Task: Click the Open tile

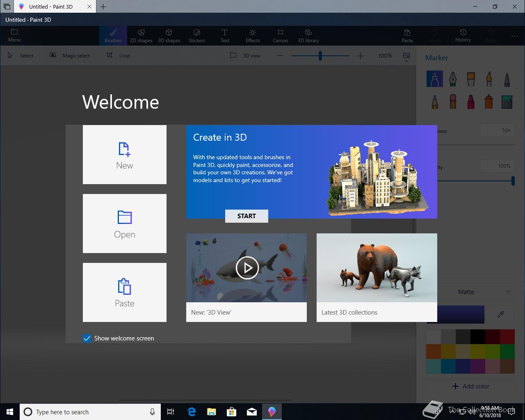Action: tap(125, 224)
